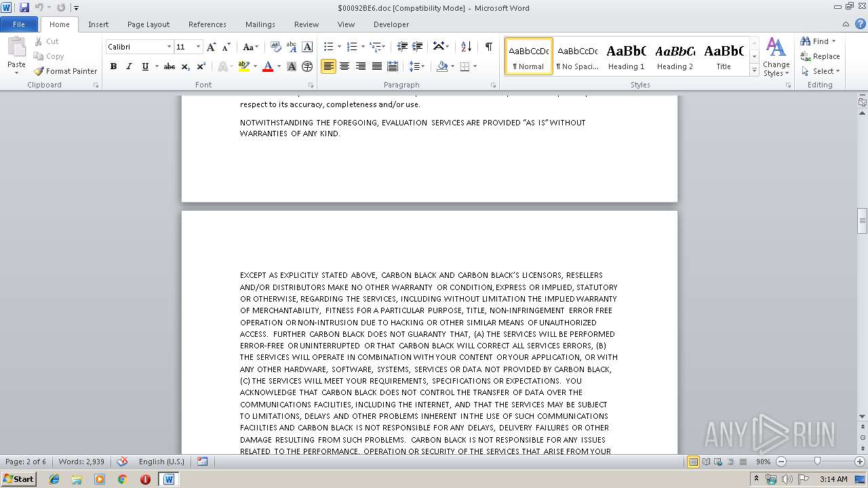Sort selected text alphabetically
Viewport: 868px width, 488px height.
466,47
